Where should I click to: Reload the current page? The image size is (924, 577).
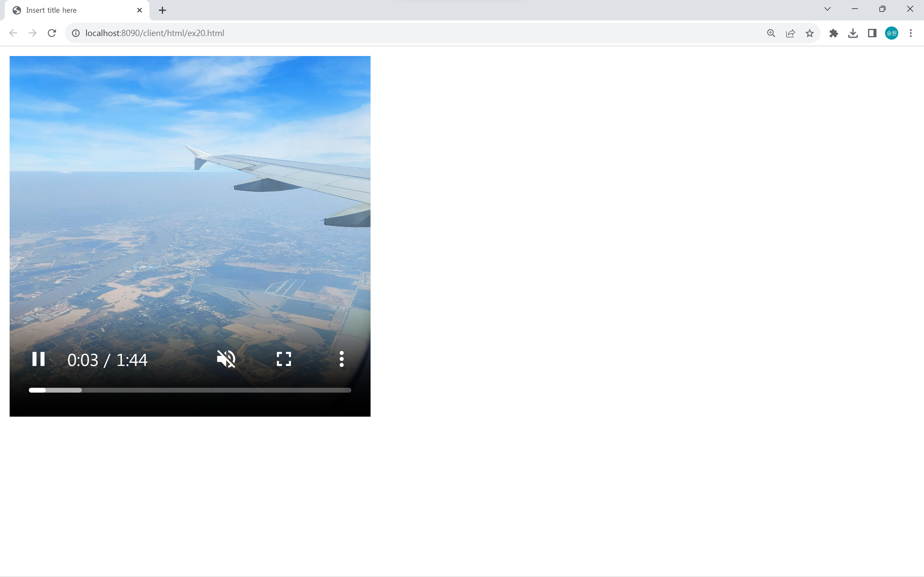pos(52,33)
